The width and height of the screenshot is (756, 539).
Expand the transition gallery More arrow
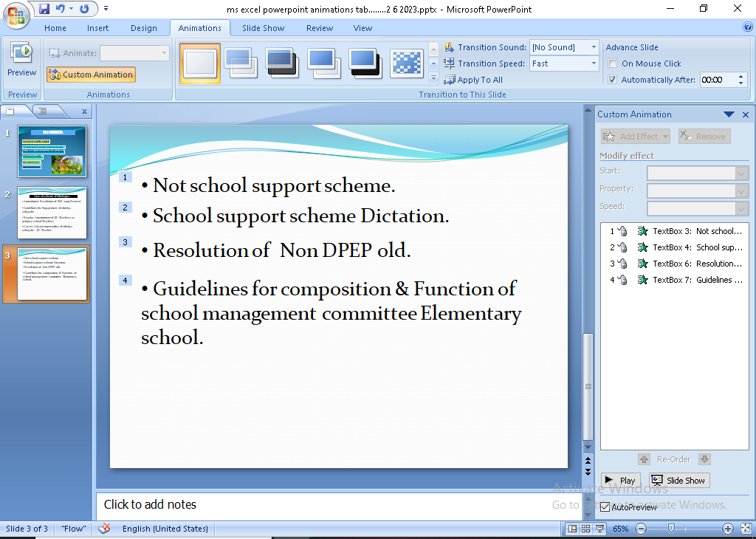click(x=433, y=78)
